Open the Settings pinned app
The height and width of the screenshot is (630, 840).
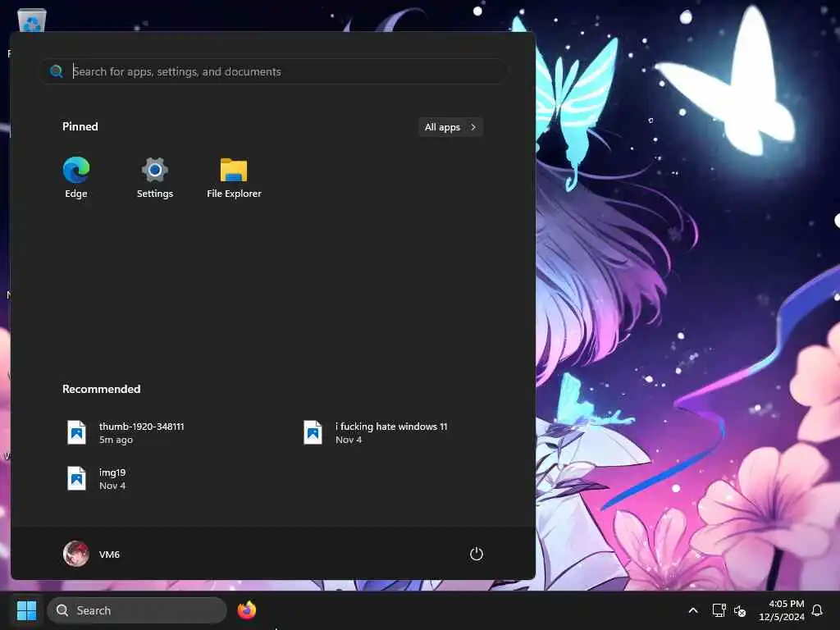click(155, 178)
